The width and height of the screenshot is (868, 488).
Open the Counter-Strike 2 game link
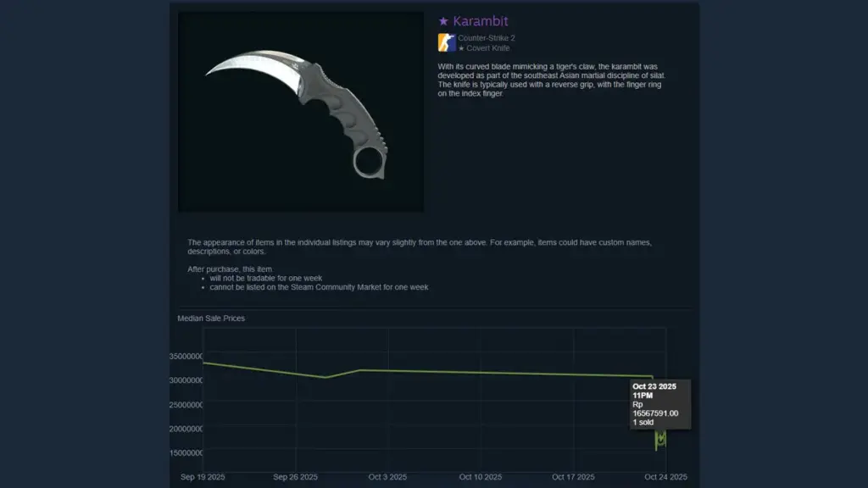pyautogui.click(x=486, y=38)
